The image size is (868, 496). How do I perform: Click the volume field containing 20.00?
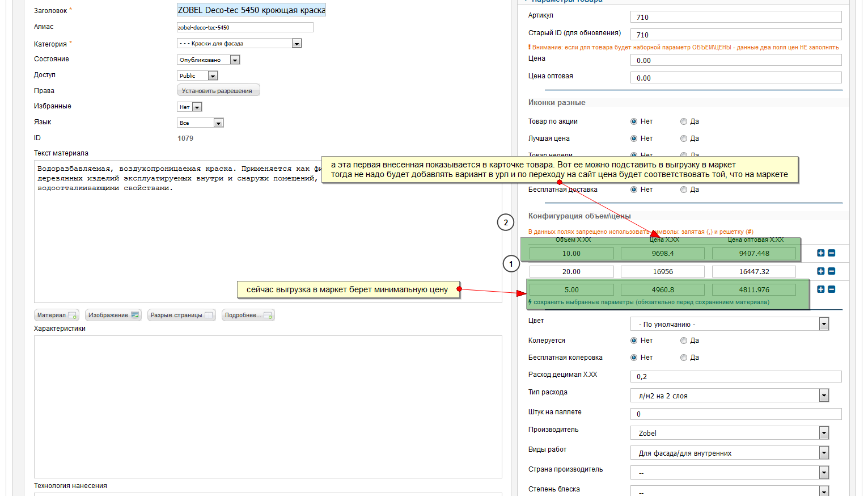coord(571,271)
